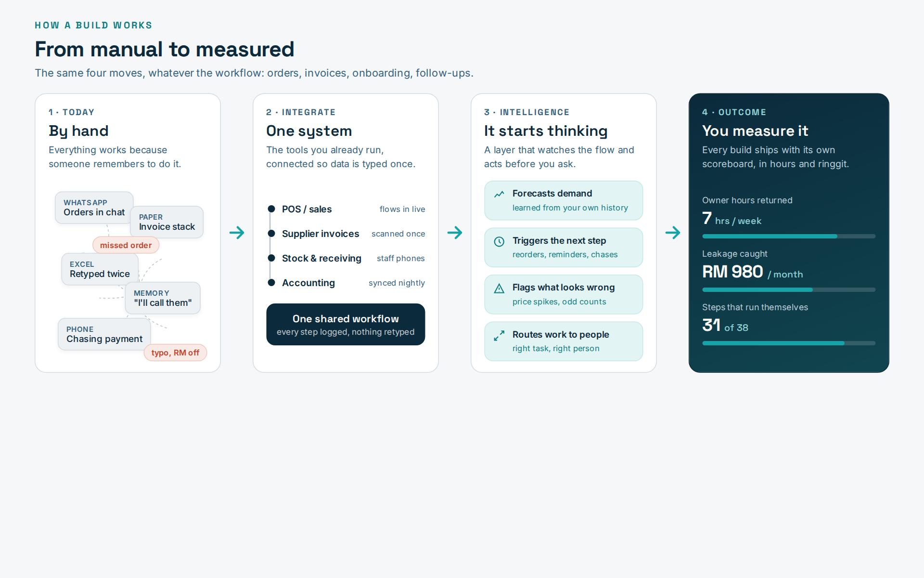924x578 pixels.
Task: Click the "You measure it" card heading
Action: click(755, 131)
